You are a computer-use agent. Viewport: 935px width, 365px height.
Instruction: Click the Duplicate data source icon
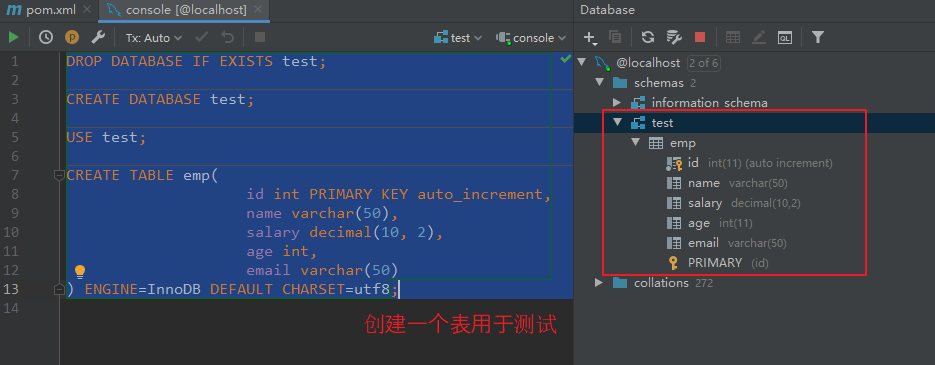point(615,38)
